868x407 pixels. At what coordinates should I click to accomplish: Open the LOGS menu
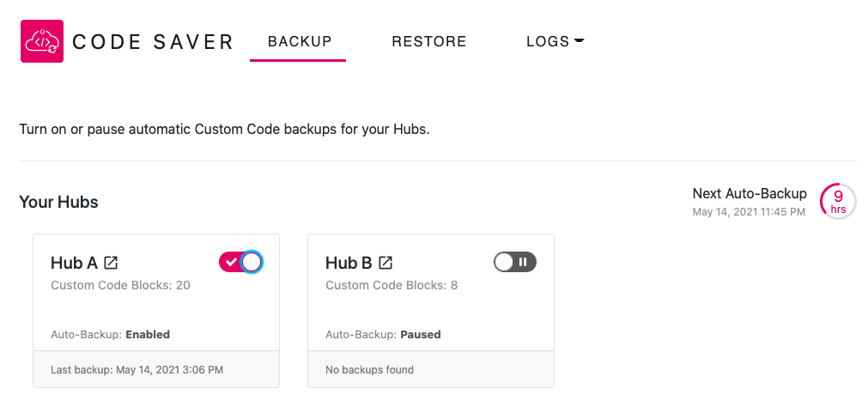(555, 41)
